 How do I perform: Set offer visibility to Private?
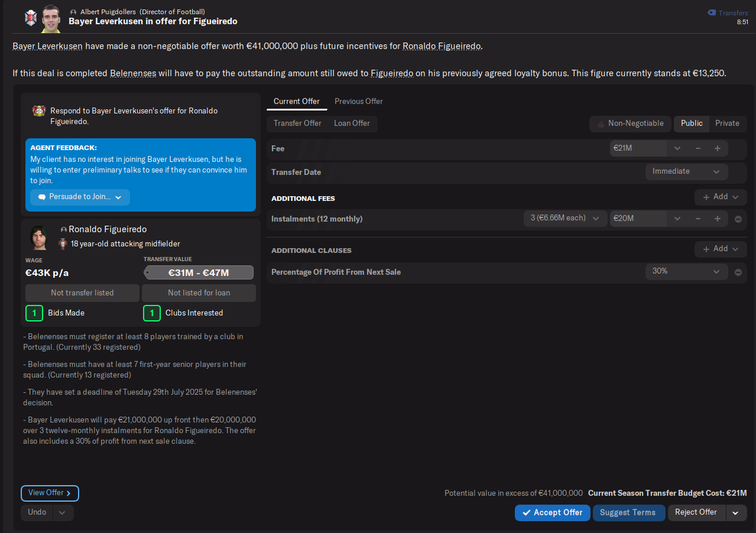click(727, 123)
